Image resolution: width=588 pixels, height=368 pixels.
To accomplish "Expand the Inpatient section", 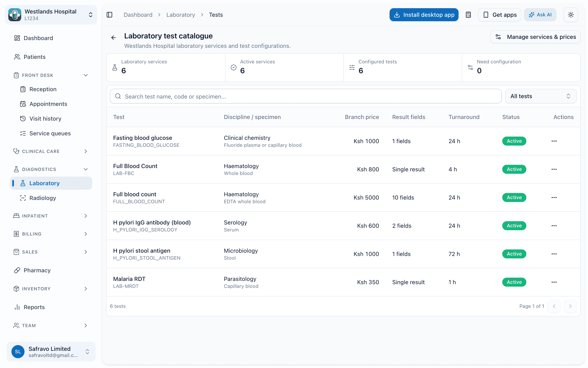I will pyautogui.click(x=51, y=216).
